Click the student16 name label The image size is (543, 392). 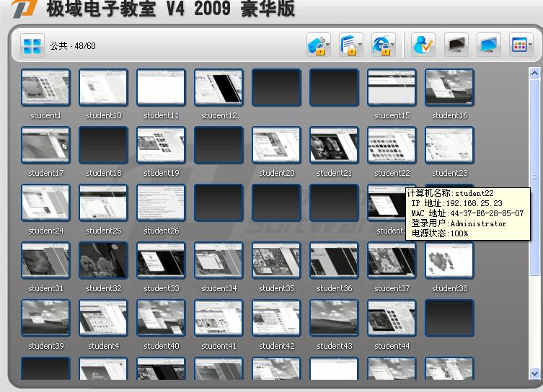pyautogui.click(x=449, y=115)
